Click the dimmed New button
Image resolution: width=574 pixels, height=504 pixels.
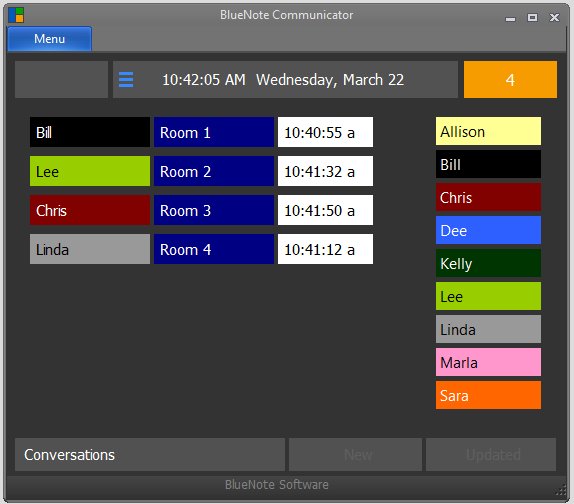point(355,455)
